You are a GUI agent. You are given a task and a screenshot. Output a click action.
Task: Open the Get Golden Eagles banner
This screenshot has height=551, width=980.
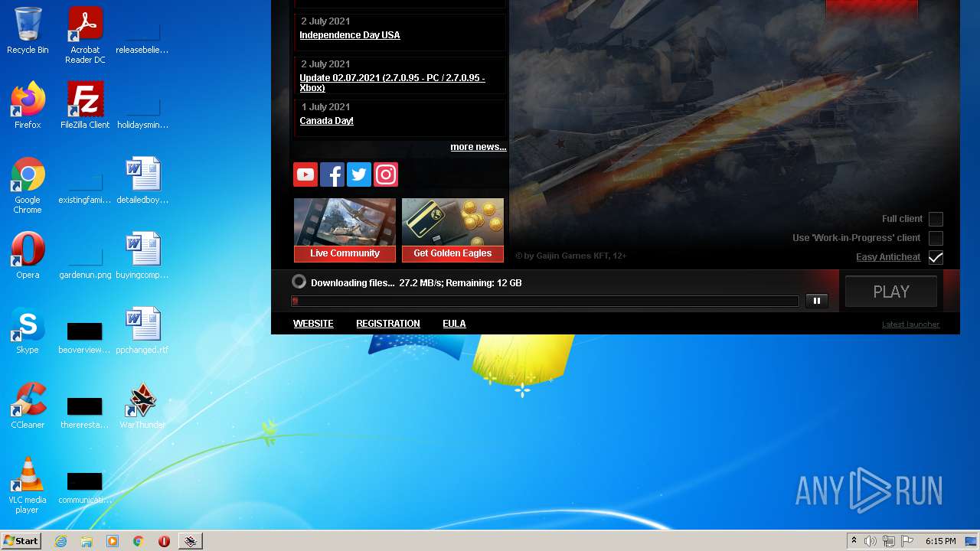pos(452,230)
